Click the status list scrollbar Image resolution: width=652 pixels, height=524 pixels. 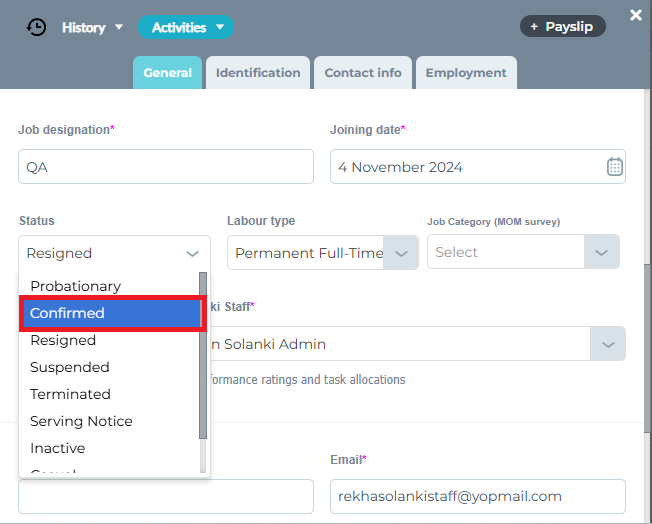[203, 355]
